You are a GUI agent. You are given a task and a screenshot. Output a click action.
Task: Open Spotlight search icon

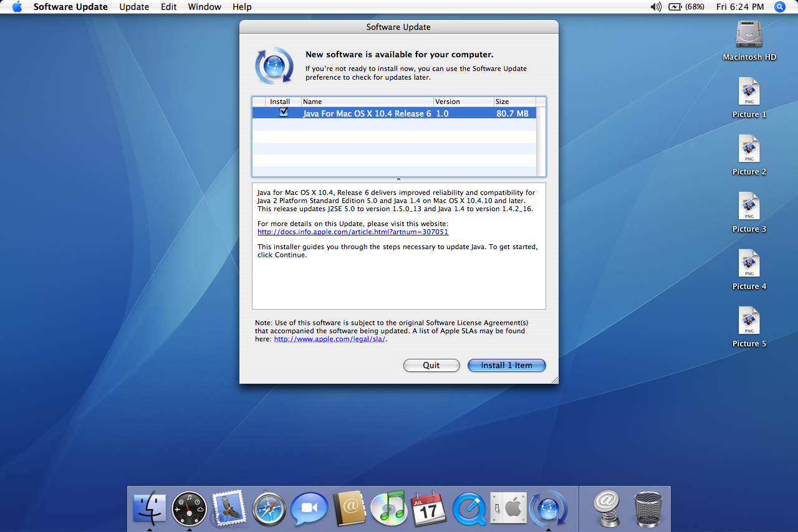click(x=780, y=7)
